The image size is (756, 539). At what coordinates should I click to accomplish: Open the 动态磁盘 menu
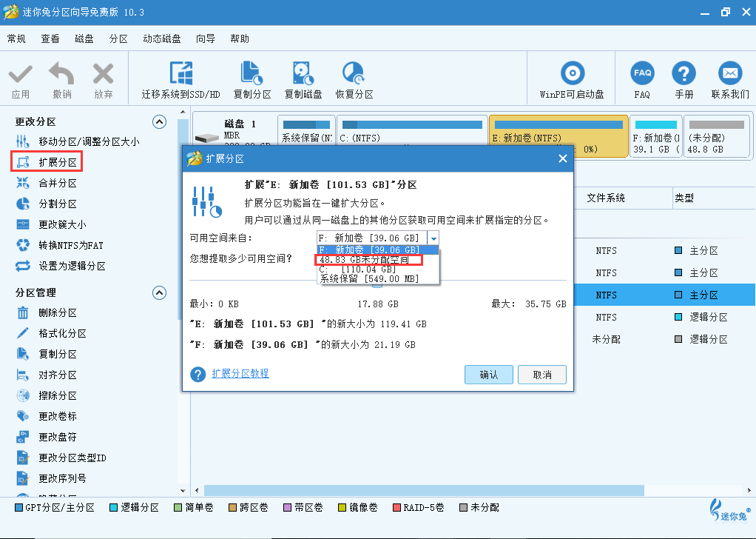click(162, 38)
